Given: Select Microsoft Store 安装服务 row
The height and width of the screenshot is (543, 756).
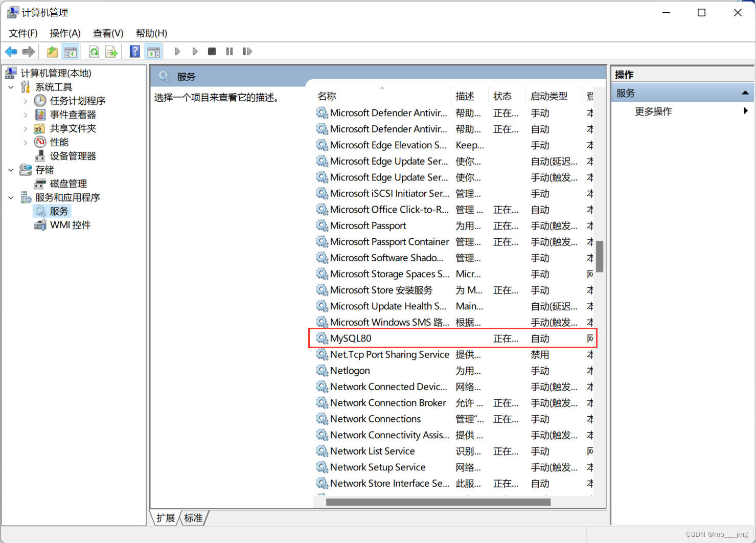Looking at the screenshot, I should click(x=453, y=290).
